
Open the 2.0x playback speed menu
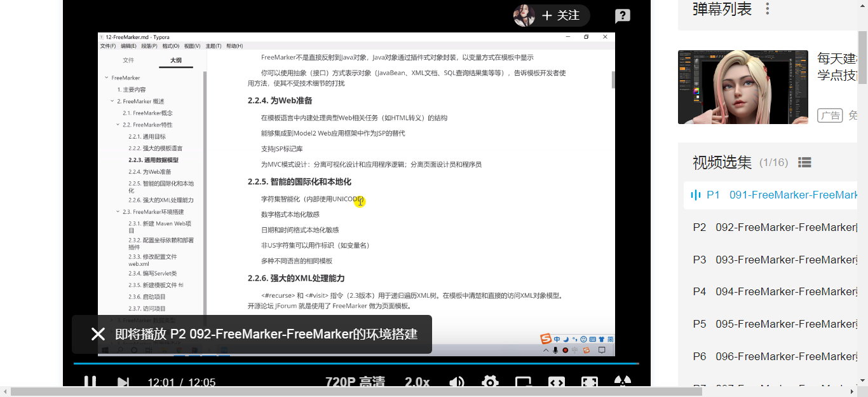pyautogui.click(x=417, y=382)
